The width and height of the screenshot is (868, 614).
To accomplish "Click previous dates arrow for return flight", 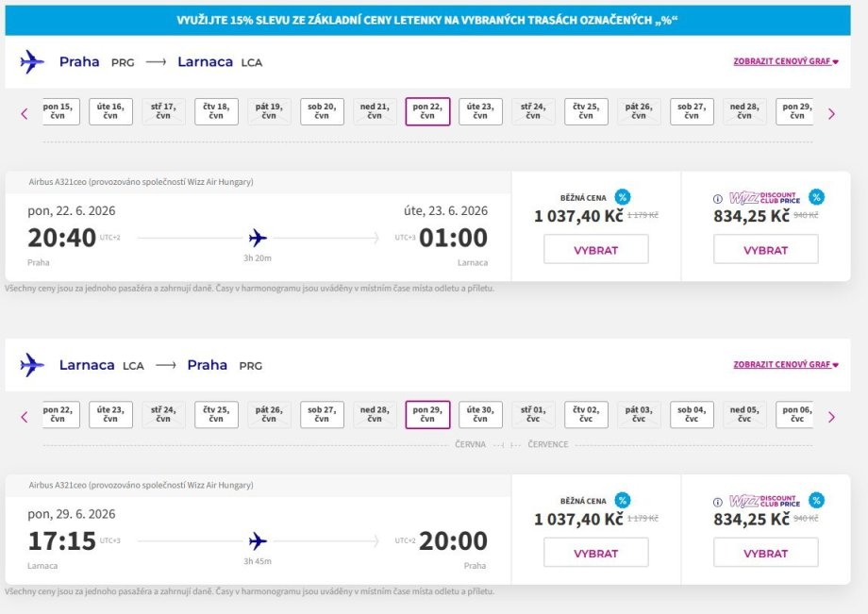I will 25,416.
